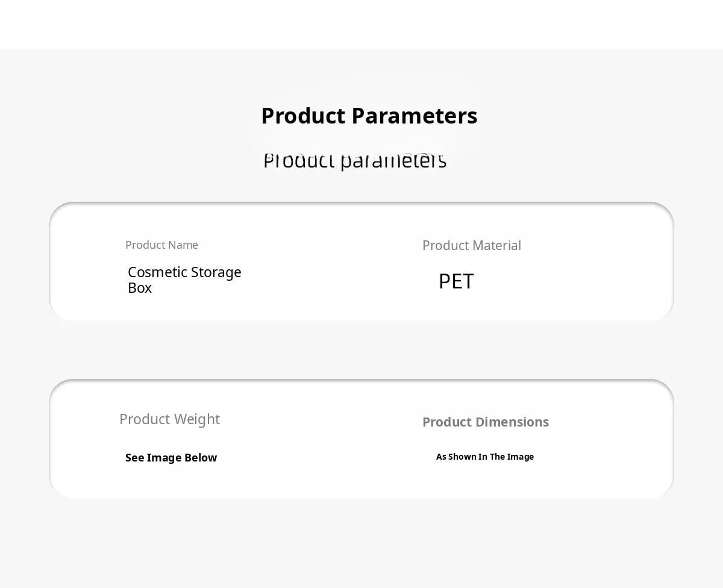723x588 pixels.
Task: Click the "PET" material value
Action: pos(456,281)
